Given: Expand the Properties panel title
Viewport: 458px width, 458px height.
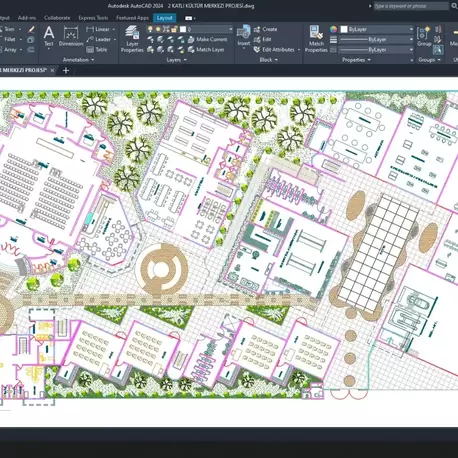Looking at the screenshot, I should pyautogui.click(x=356, y=60).
